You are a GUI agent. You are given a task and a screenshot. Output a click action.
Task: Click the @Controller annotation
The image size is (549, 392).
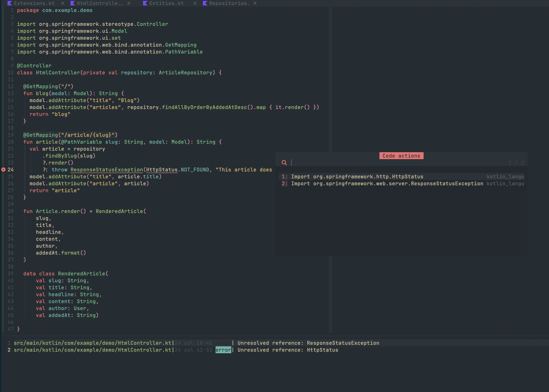tap(34, 66)
